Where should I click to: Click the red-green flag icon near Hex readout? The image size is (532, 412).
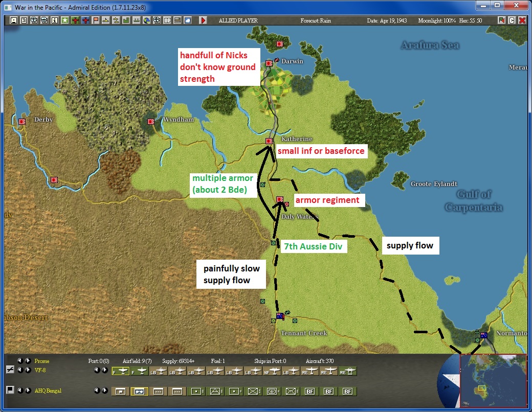501,20
